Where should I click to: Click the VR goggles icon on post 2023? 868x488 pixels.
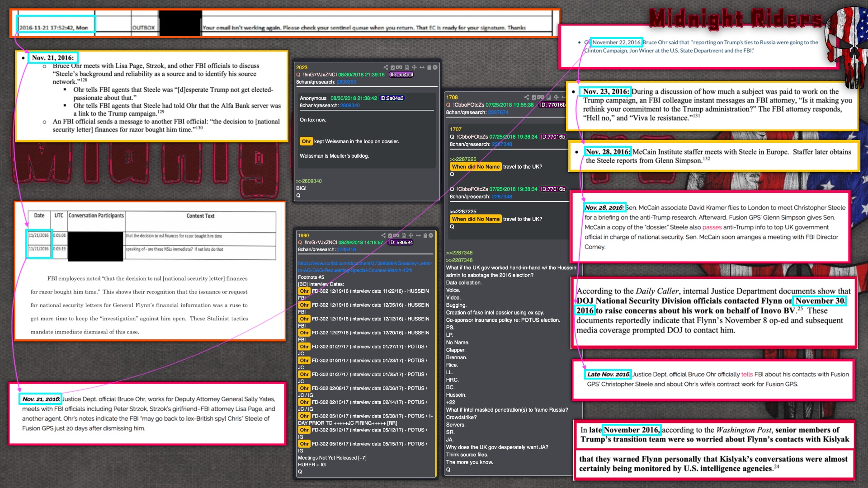399,67
